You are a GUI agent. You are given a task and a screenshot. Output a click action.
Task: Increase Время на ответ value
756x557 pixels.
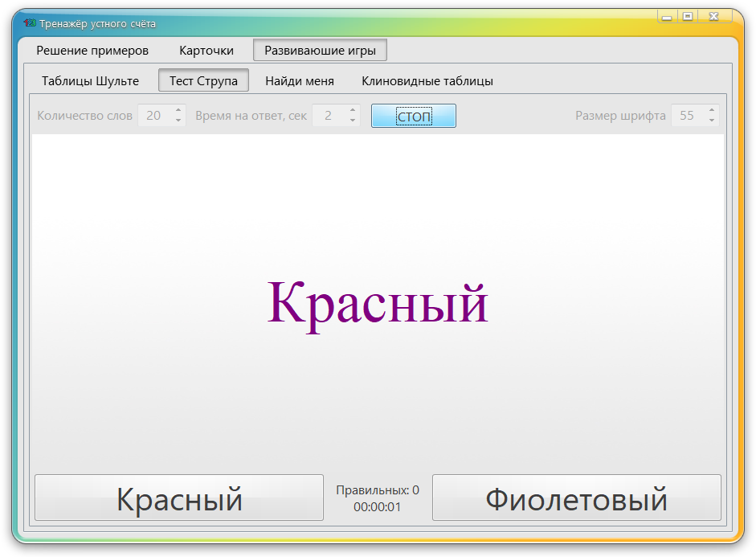[352, 111]
